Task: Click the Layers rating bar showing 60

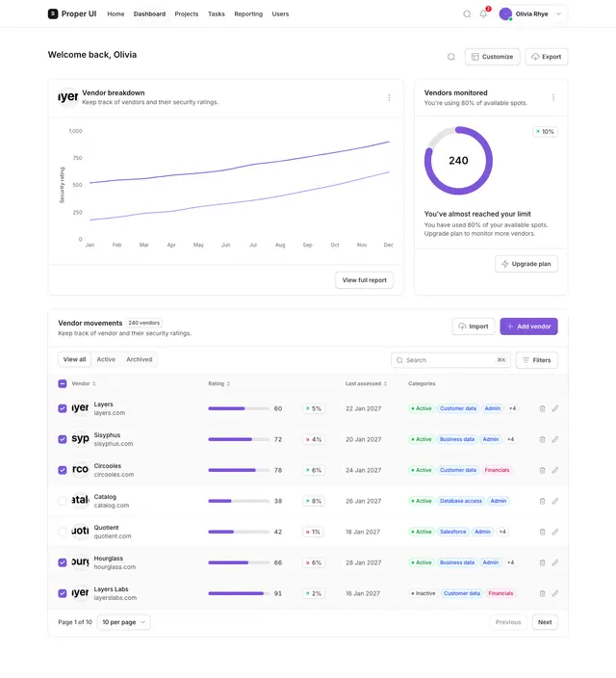Action: tap(239, 408)
